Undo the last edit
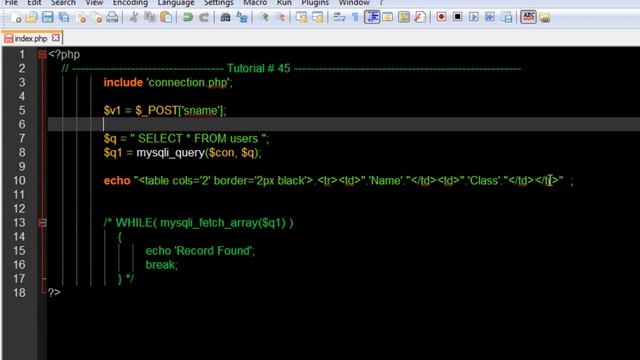The width and height of the screenshot is (640, 360). point(187,18)
